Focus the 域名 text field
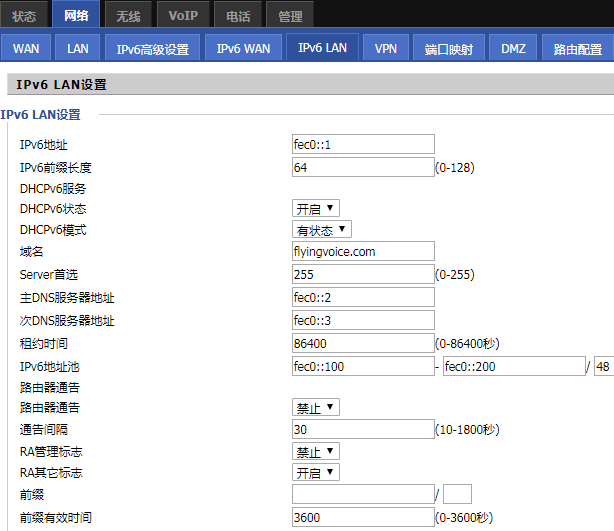 coord(363,252)
